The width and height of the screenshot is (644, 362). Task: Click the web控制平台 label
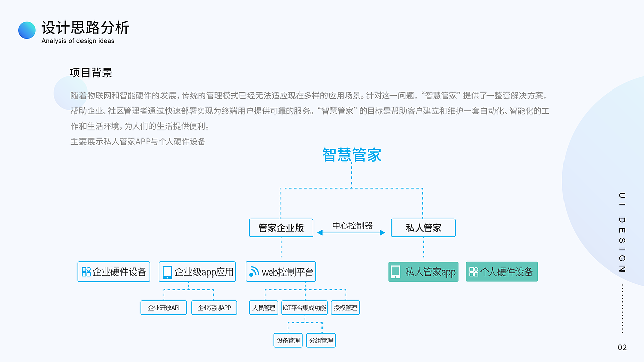(x=288, y=272)
